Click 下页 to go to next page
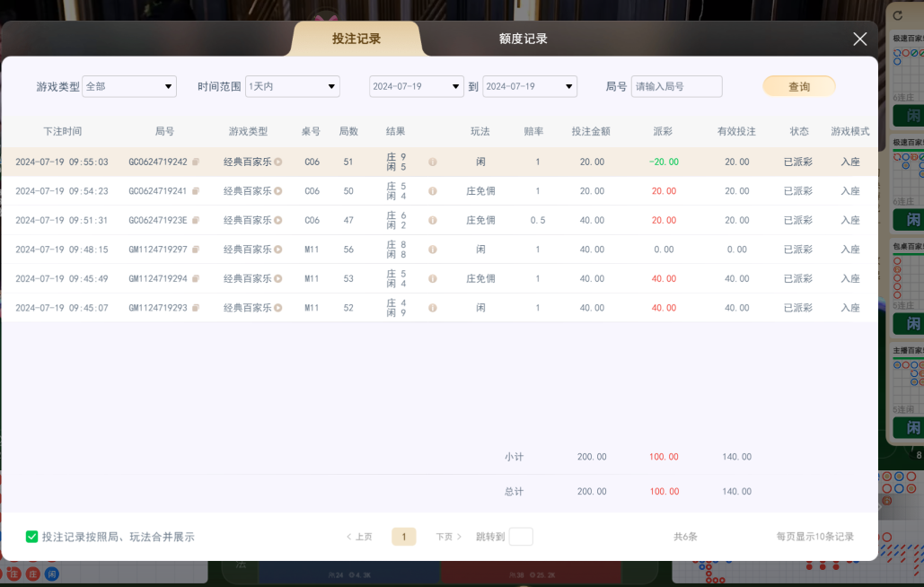 (x=446, y=535)
